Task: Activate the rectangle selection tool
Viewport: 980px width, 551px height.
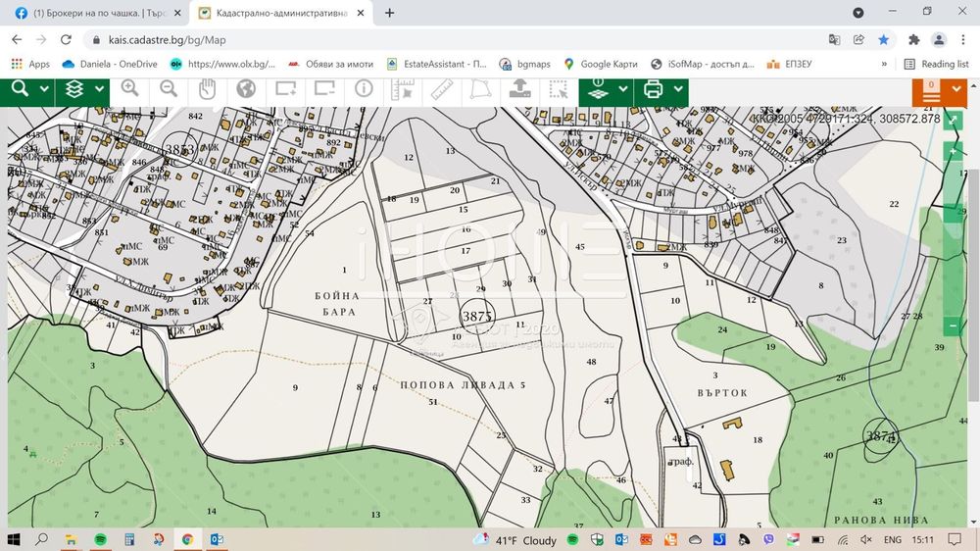Action: tap(558, 89)
